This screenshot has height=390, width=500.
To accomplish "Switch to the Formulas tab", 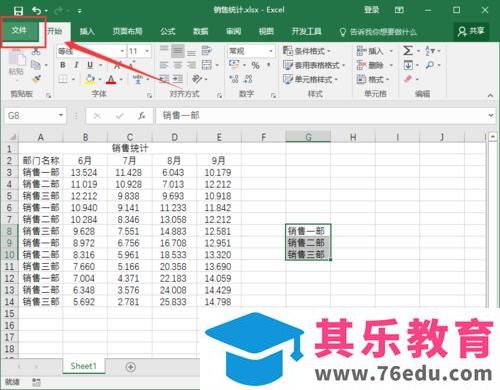I will pyautogui.click(x=168, y=31).
